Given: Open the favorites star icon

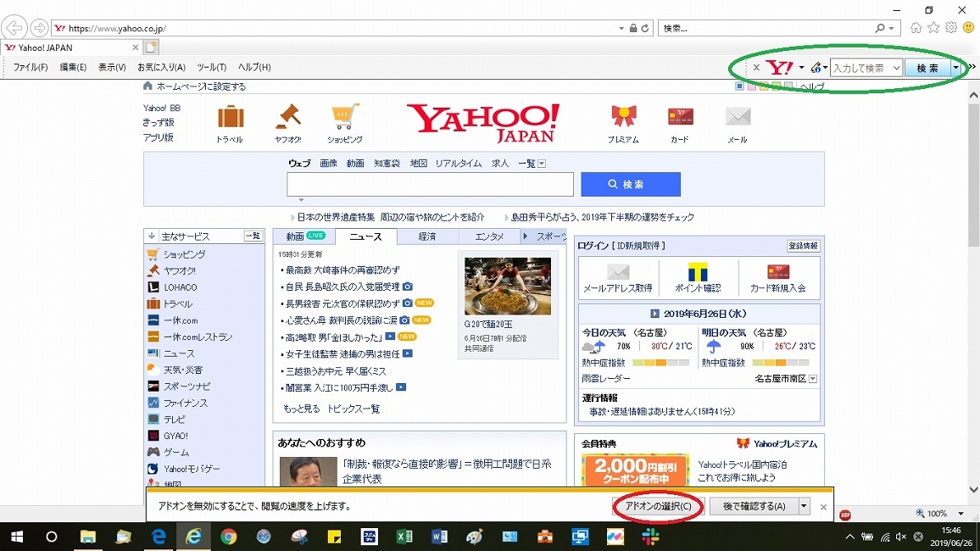Looking at the screenshot, I should point(933,27).
